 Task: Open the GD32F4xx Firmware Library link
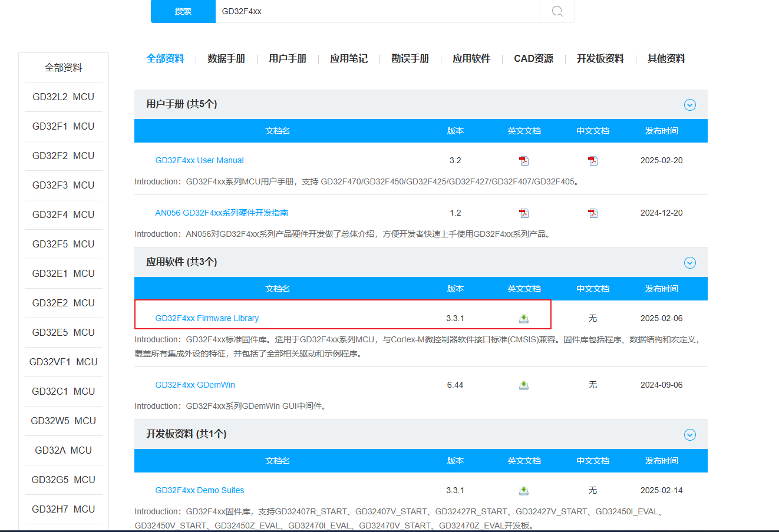207,318
